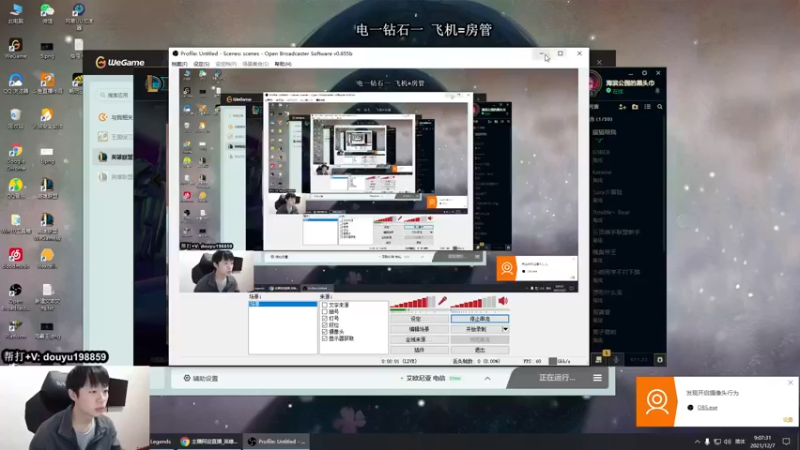The width and height of the screenshot is (800, 450).
Task: Toggle the source checkbox below 文字来源
Action: click(324, 312)
